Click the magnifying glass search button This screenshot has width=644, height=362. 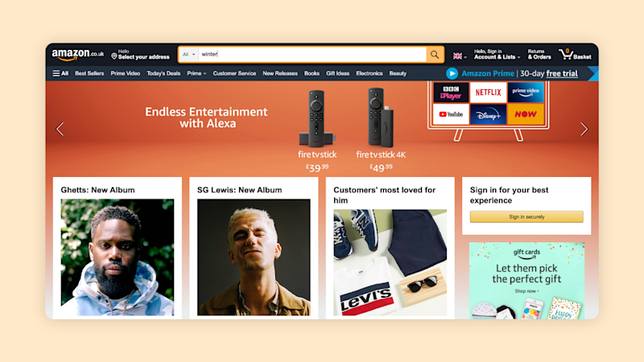point(435,55)
